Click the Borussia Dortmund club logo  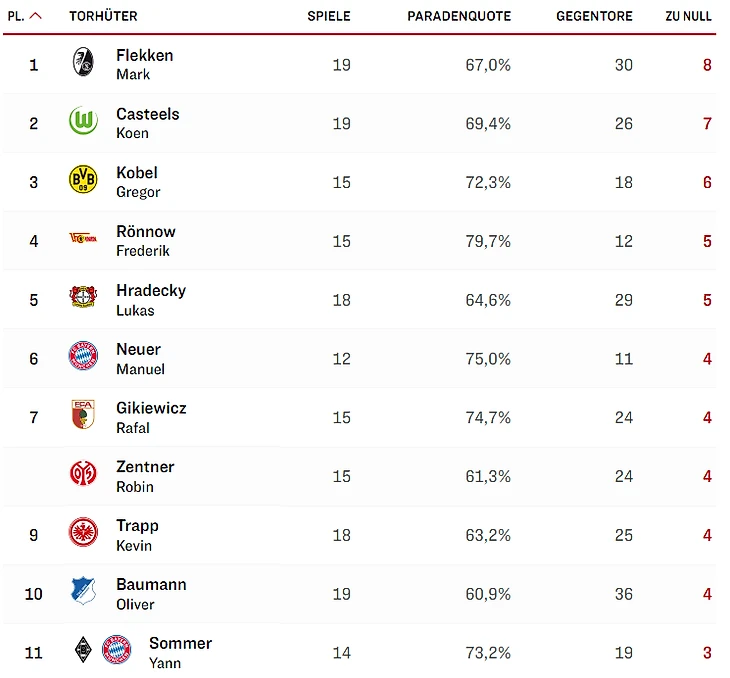(x=83, y=181)
